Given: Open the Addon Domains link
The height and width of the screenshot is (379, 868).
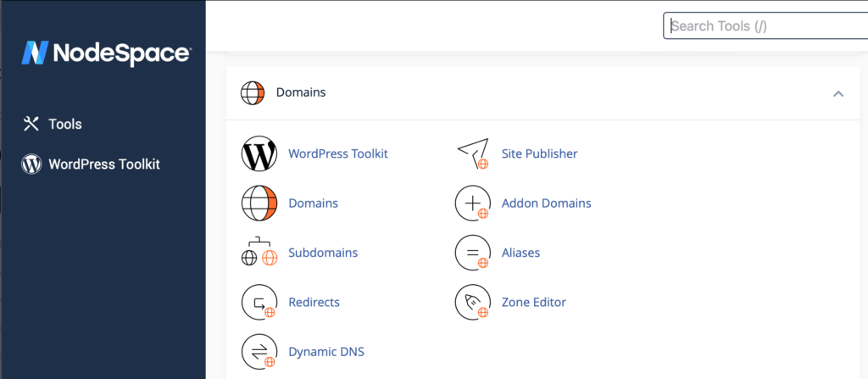Looking at the screenshot, I should (547, 203).
